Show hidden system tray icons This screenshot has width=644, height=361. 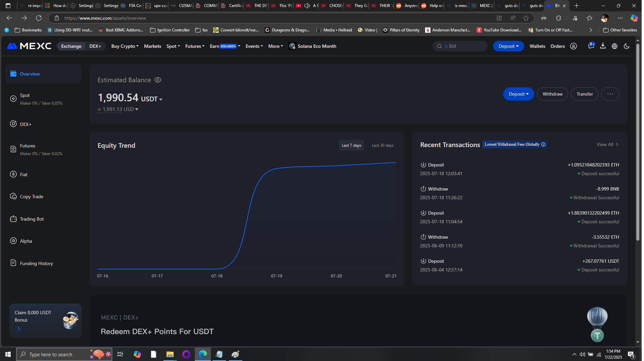pyautogui.click(x=574, y=354)
